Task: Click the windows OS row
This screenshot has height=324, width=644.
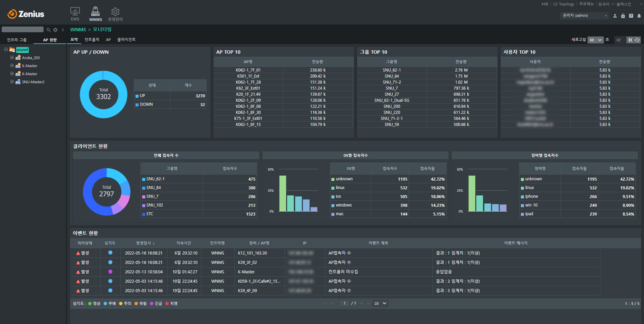Action: (x=388, y=205)
